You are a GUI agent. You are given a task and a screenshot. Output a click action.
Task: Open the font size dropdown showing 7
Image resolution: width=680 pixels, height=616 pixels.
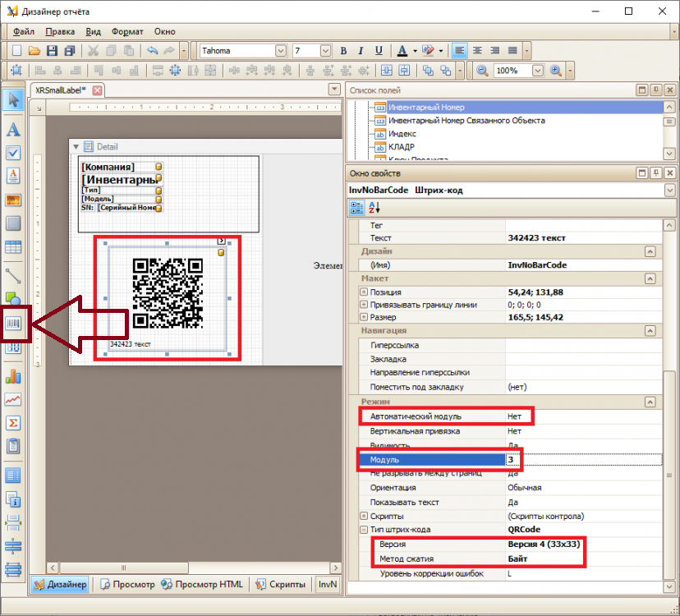(x=326, y=51)
